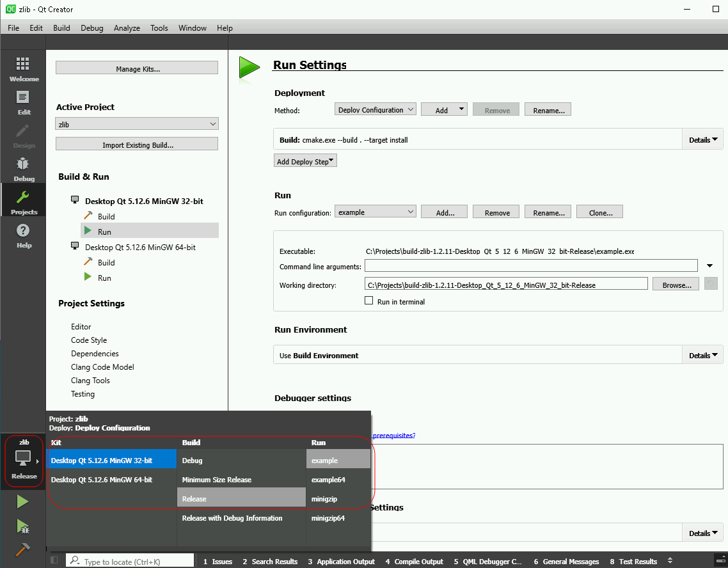Select Build under Desktop Qt MinGW 64-bit
Image resolution: width=728 pixels, height=568 pixels.
pyautogui.click(x=106, y=262)
